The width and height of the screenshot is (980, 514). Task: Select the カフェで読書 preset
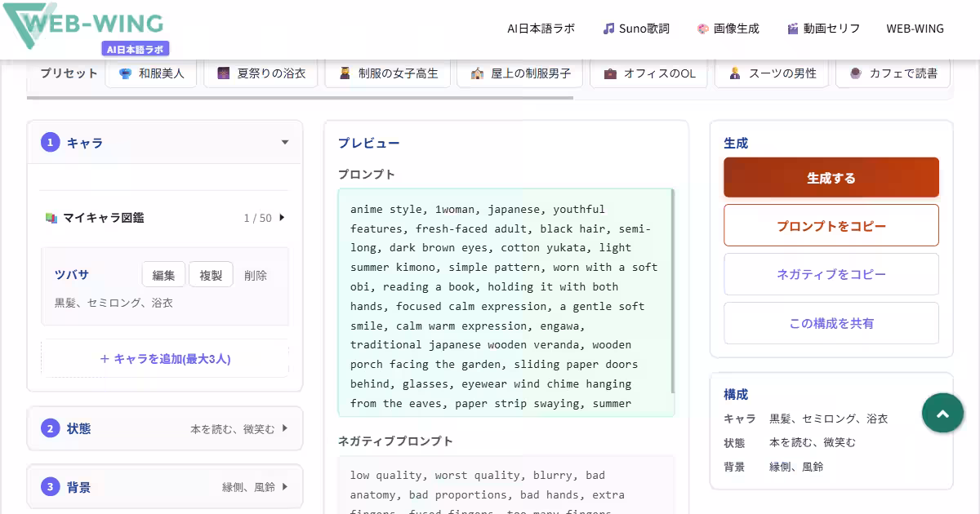(893, 73)
